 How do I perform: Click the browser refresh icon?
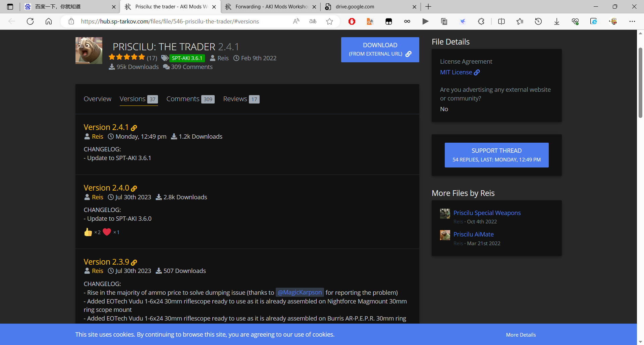30,21
